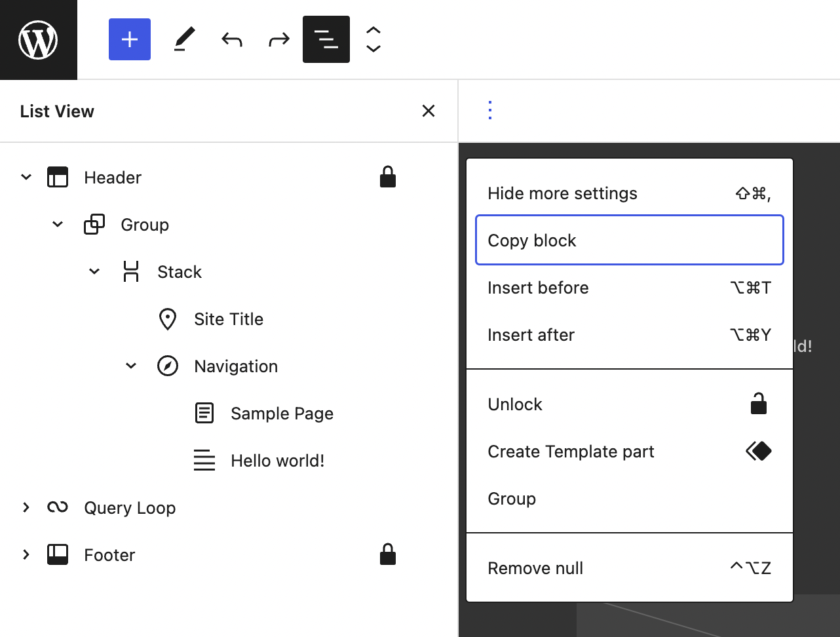
Task: Select the pencil Tools icon
Action: coord(184,39)
